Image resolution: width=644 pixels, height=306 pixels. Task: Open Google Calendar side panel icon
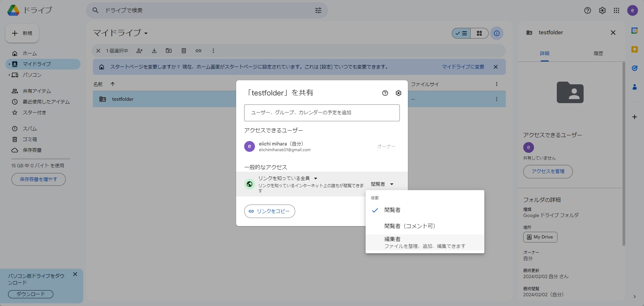(635, 31)
